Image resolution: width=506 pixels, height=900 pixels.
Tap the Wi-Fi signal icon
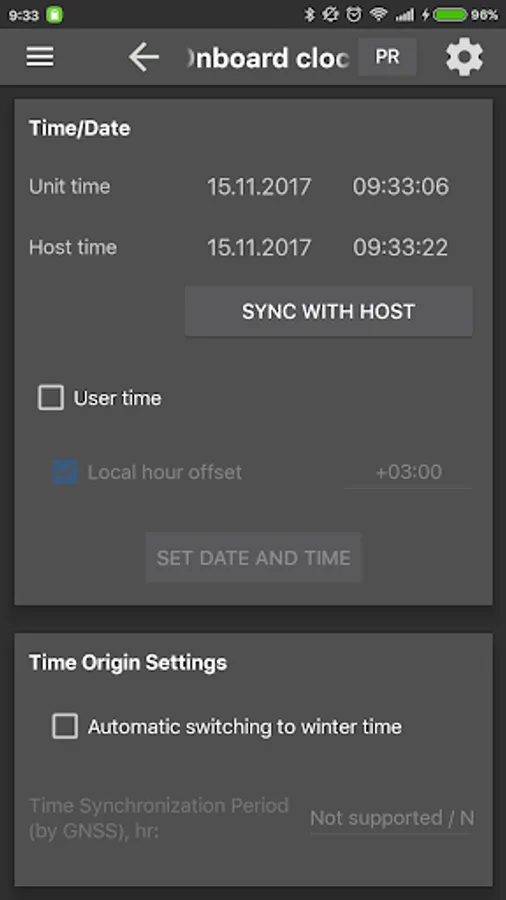pyautogui.click(x=379, y=14)
